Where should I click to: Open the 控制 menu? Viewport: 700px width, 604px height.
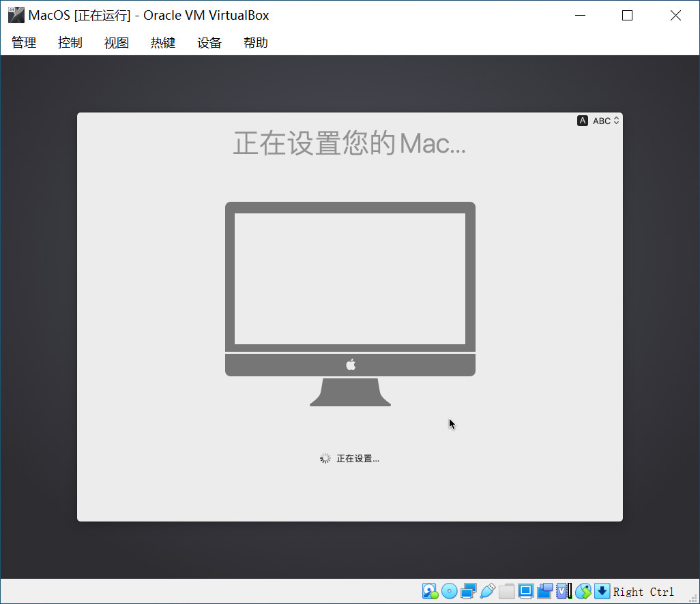[70, 43]
